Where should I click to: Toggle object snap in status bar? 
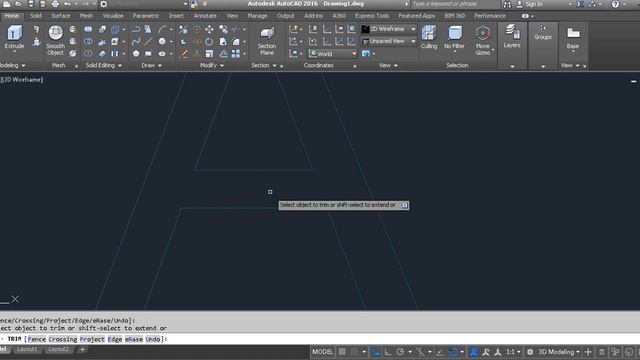(x=453, y=351)
